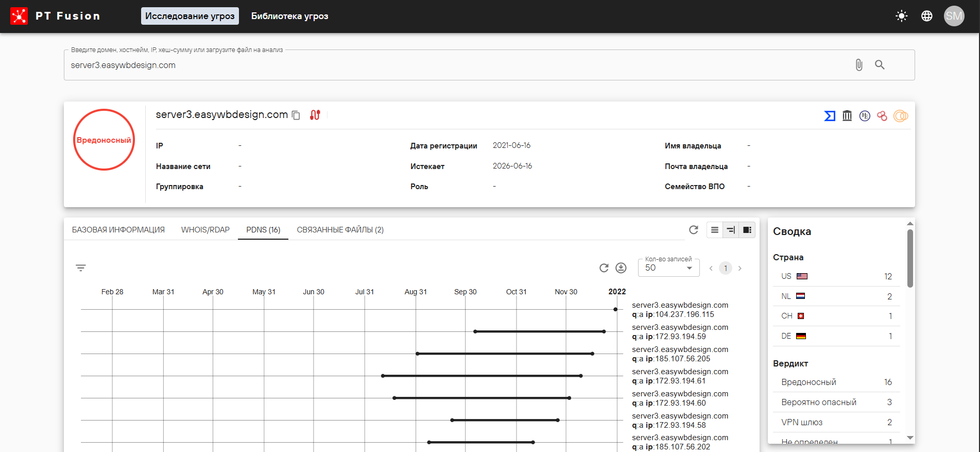Switch to the list view layout
Viewport: 980px width, 452px height.
(715, 230)
